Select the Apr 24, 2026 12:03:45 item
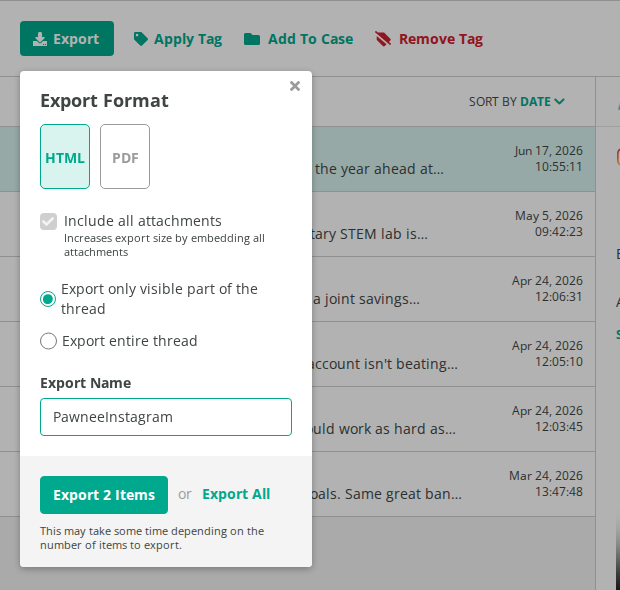 (454, 419)
